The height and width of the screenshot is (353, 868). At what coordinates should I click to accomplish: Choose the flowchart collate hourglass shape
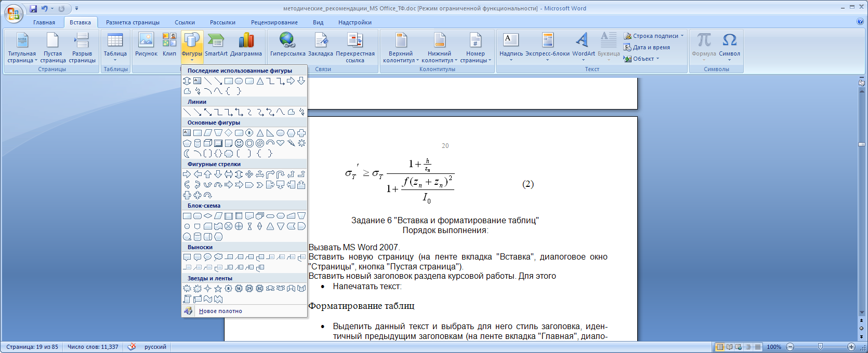(249, 226)
